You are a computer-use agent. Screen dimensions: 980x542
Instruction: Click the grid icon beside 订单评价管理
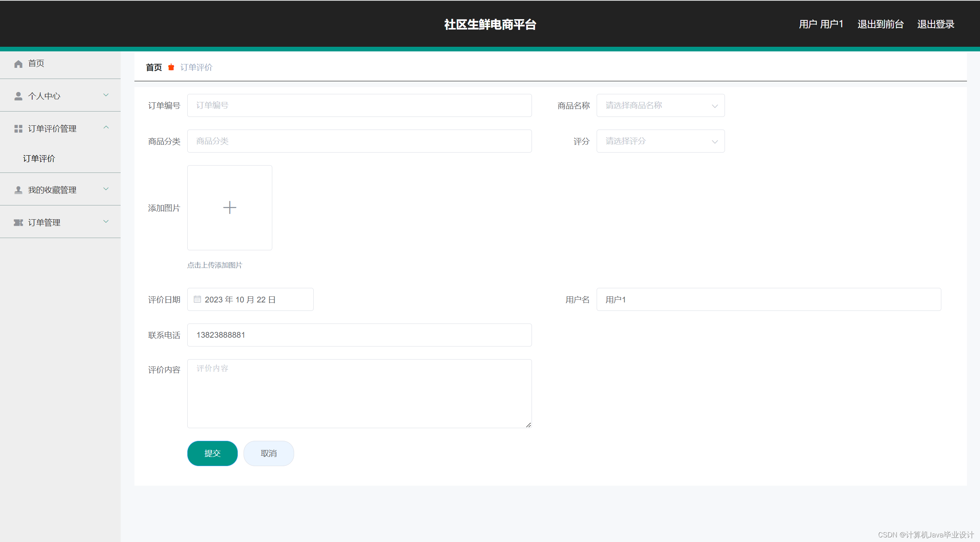pos(18,129)
